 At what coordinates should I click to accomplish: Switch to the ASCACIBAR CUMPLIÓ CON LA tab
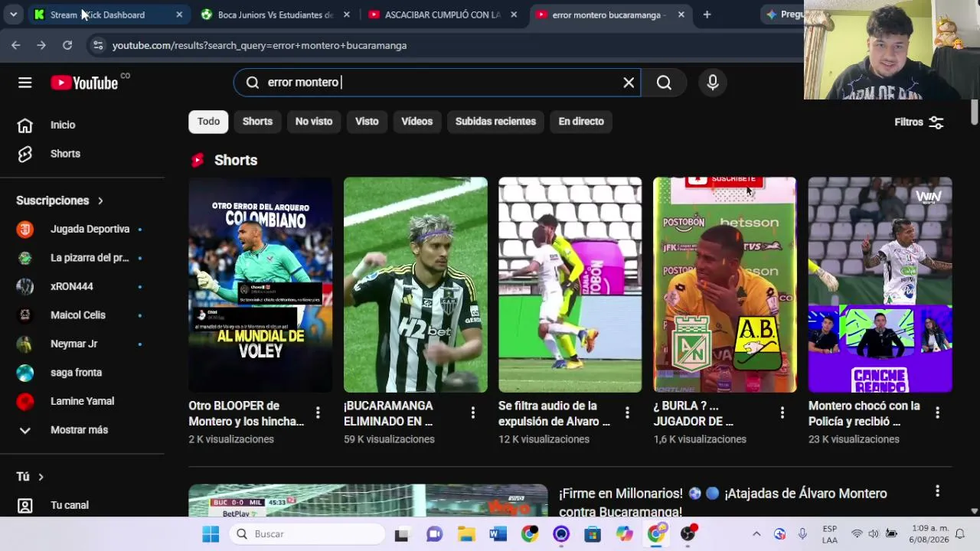[x=443, y=15]
